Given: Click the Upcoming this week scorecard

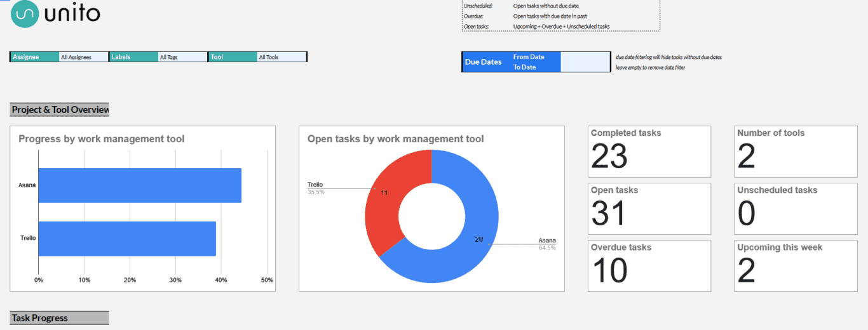Looking at the screenshot, I should [x=796, y=266].
